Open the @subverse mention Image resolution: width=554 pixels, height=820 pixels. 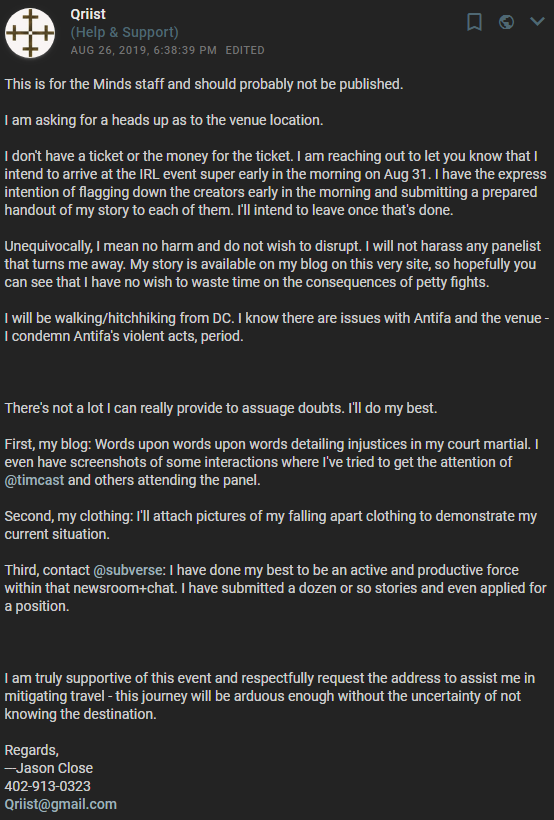[x=129, y=570]
